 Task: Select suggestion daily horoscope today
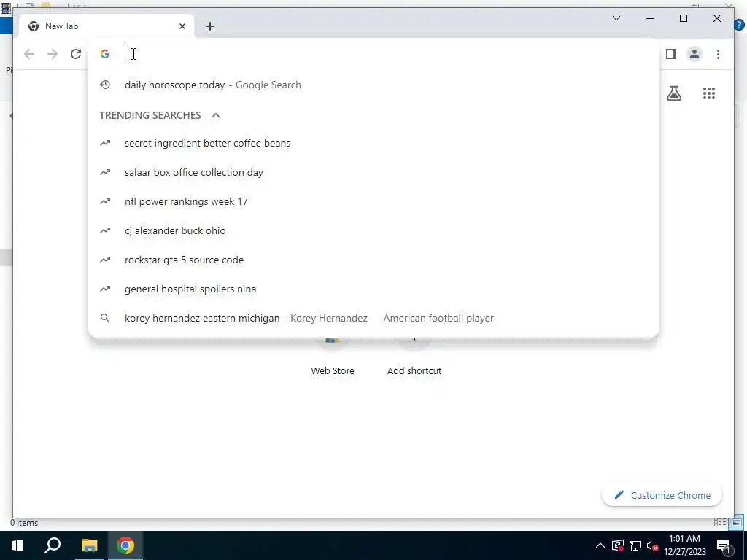click(373, 85)
